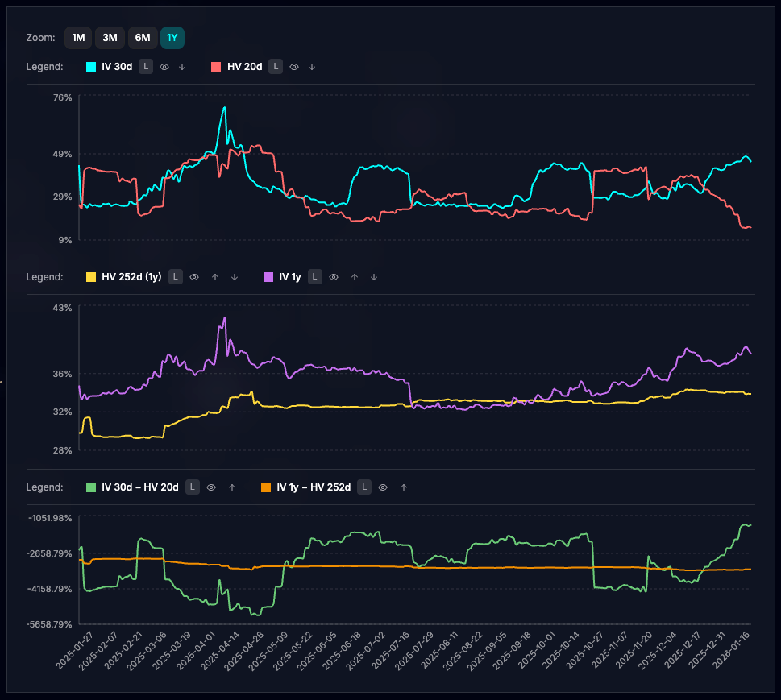Toggle the L axis button for IV 1y
The width and height of the screenshot is (781, 700).
coord(314,277)
